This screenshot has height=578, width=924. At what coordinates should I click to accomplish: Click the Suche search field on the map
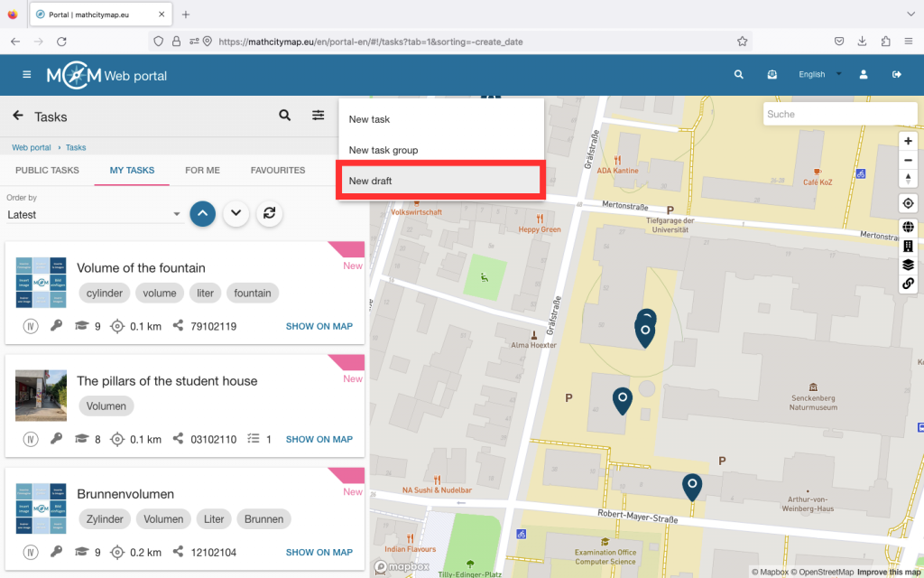839,114
